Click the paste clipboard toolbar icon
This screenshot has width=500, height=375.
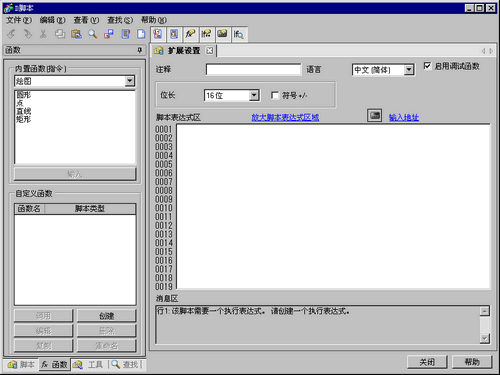click(x=76, y=34)
